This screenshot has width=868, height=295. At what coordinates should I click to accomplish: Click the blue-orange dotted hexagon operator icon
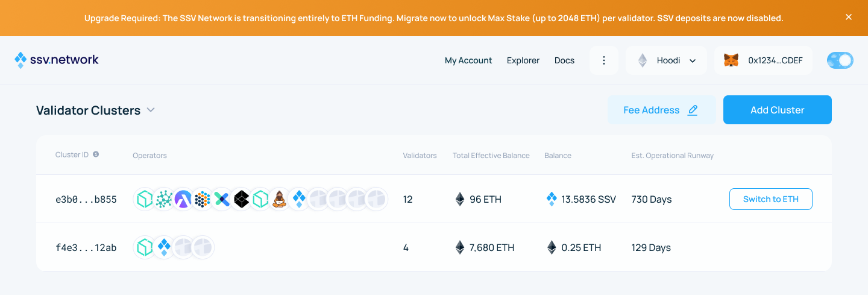tap(203, 199)
